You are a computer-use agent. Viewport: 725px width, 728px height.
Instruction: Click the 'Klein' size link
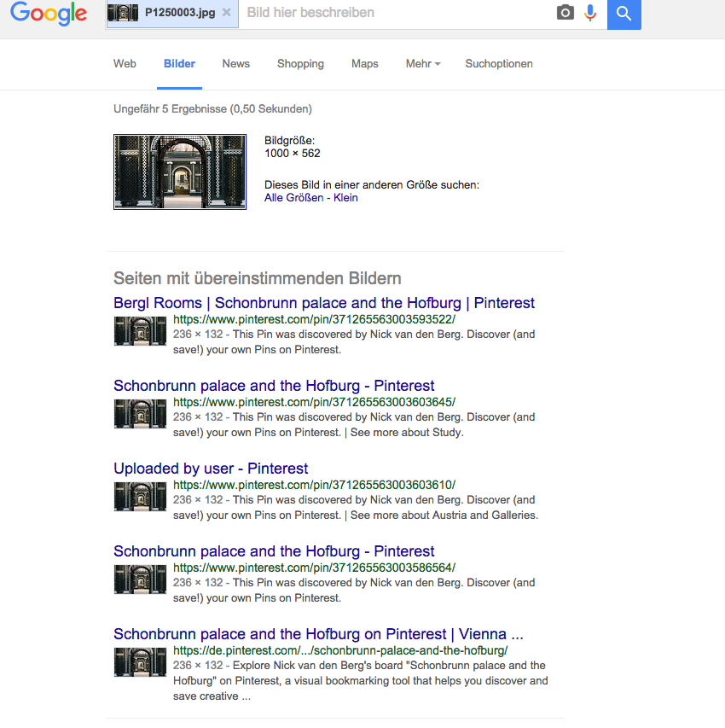(x=345, y=198)
